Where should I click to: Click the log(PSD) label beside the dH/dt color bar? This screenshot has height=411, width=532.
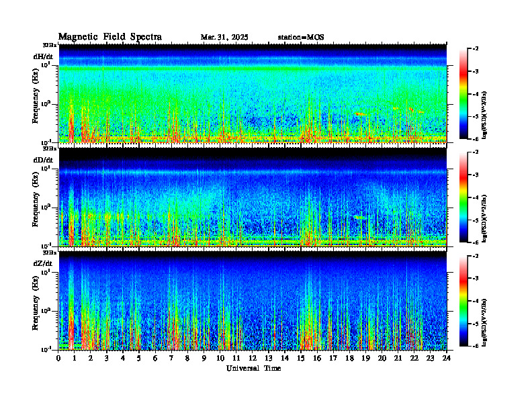click(484, 116)
